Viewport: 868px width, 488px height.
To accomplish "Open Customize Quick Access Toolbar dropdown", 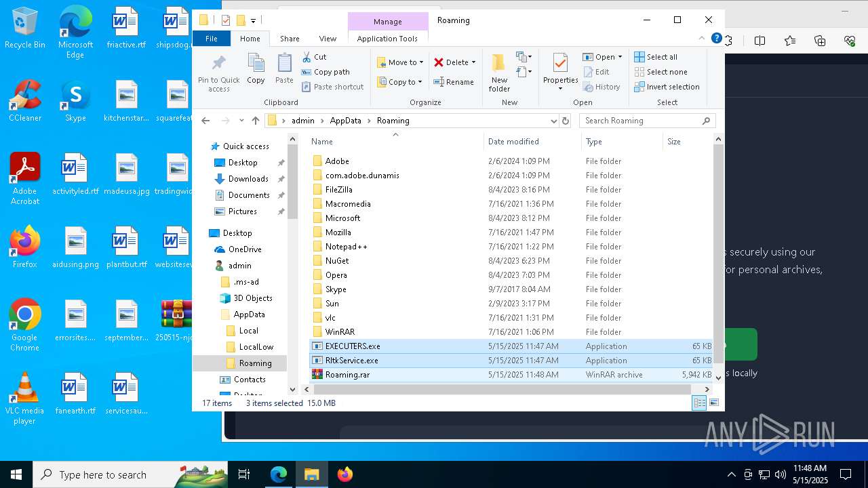I will [x=253, y=20].
